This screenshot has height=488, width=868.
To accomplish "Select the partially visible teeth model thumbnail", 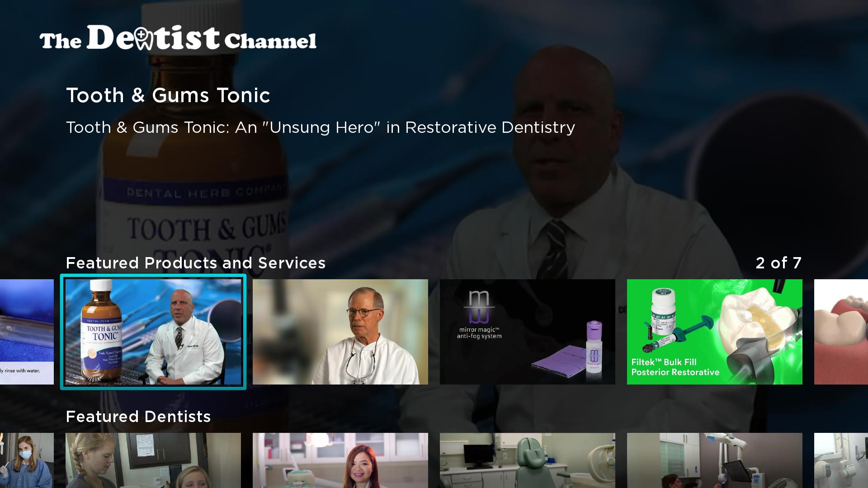I will [x=841, y=332].
